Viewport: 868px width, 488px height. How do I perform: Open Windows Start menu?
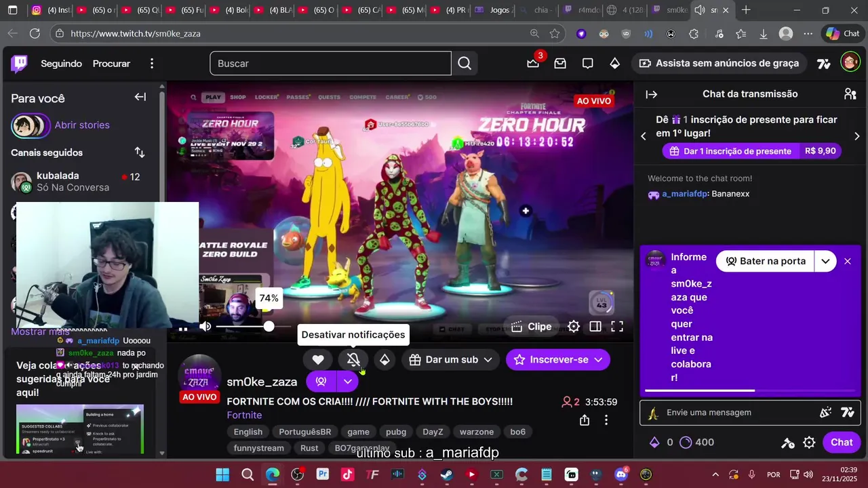tap(222, 474)
